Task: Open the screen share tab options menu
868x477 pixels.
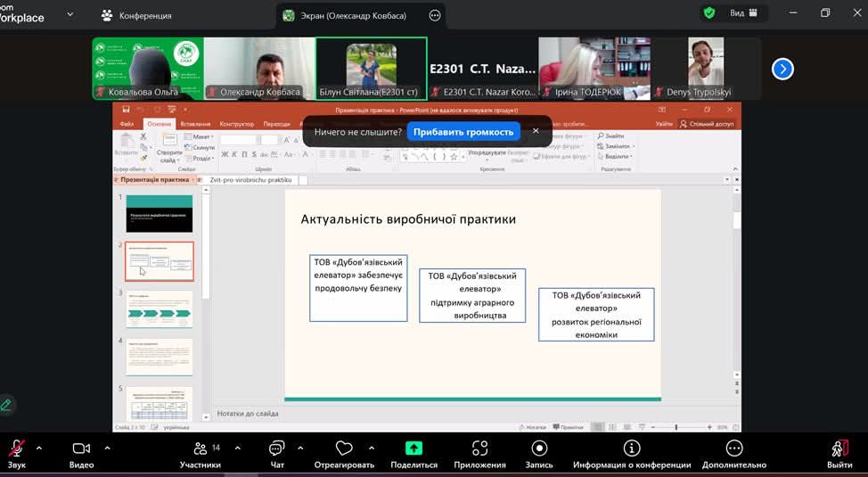Action: tap(435, 15)
